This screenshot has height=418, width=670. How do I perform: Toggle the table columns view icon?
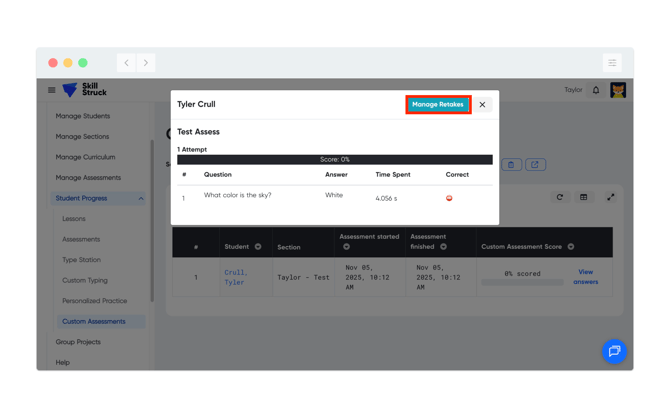click(x=584, y=197)
